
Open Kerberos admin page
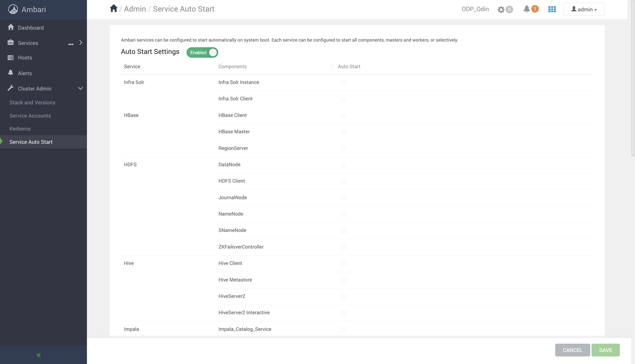tap(20, 129)
